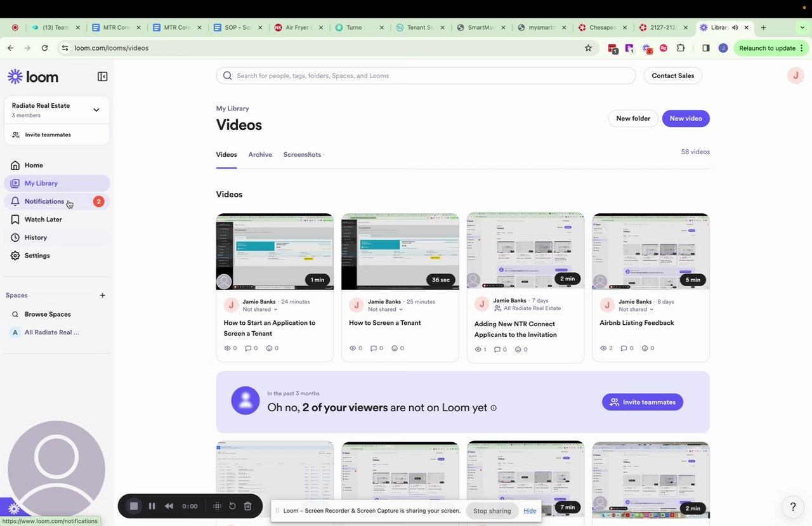Focus the Loom search field

(x=426, y=76)
